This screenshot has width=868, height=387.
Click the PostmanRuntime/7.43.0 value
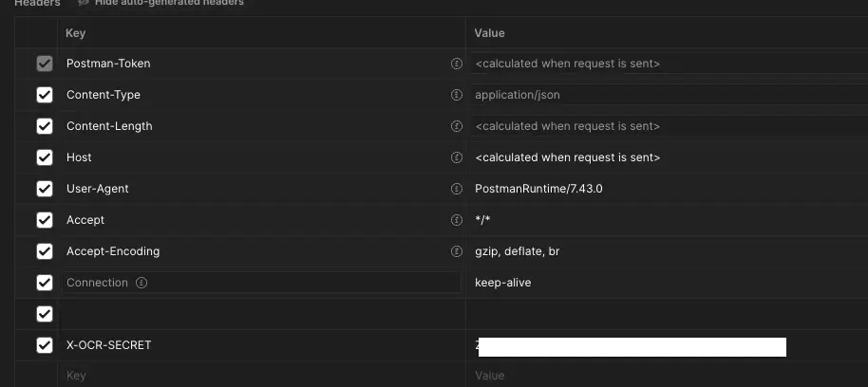538,189
